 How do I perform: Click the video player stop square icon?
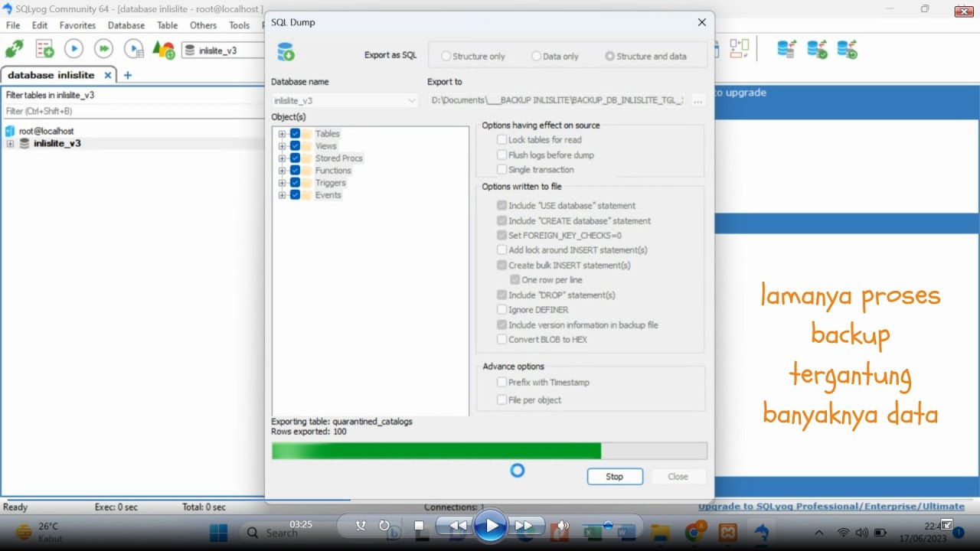pyautogui.click(x=419, y=526)
